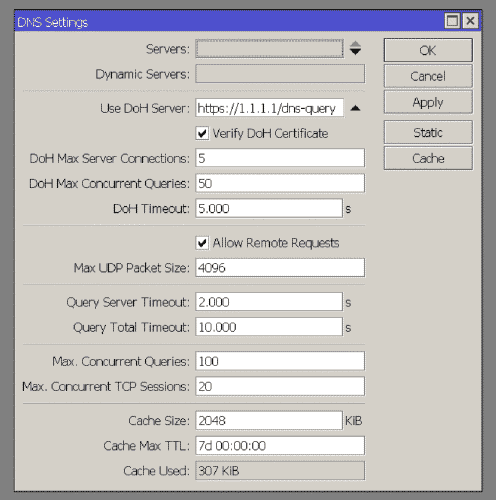496x500 pixels.
Task: Click the empty Servers input field
Action: 269,49
